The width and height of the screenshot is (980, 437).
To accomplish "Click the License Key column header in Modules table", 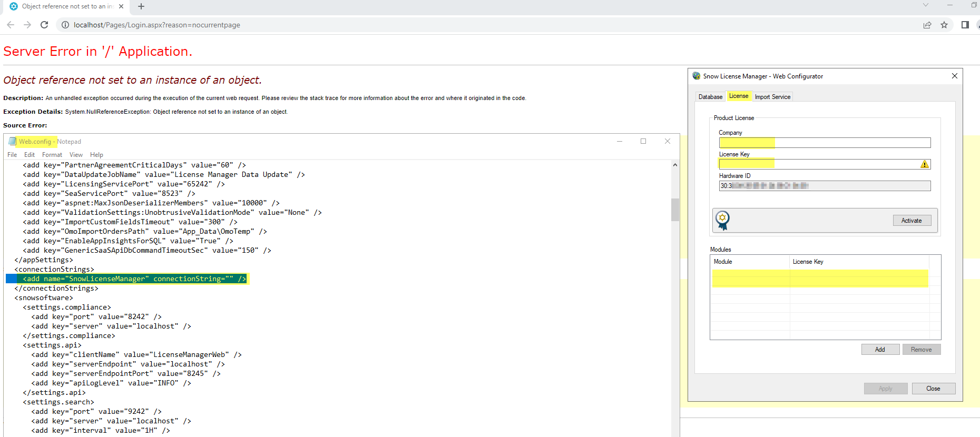I will (x=859, y=262).
